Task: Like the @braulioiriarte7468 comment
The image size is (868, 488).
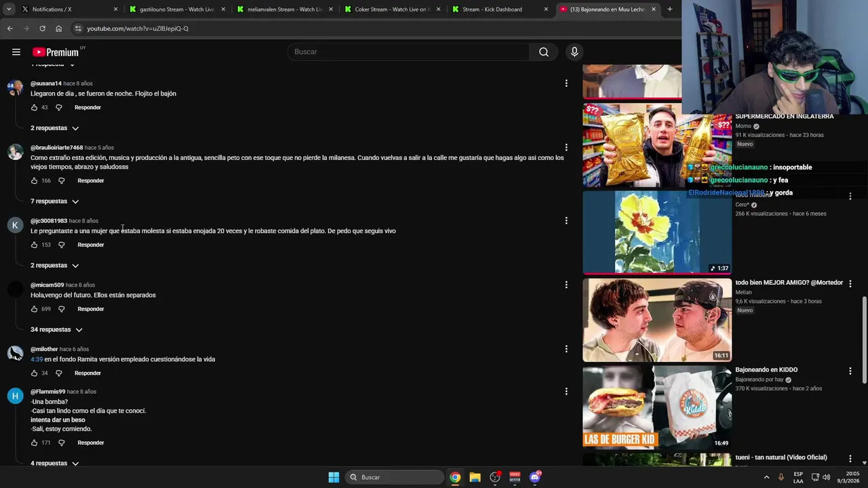Action: (x=35, y=181)
